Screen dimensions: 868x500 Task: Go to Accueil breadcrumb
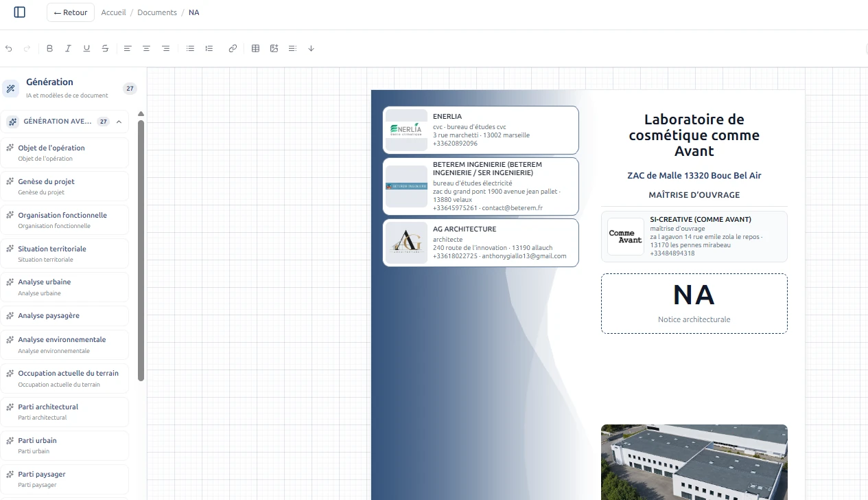pos(113,12)
